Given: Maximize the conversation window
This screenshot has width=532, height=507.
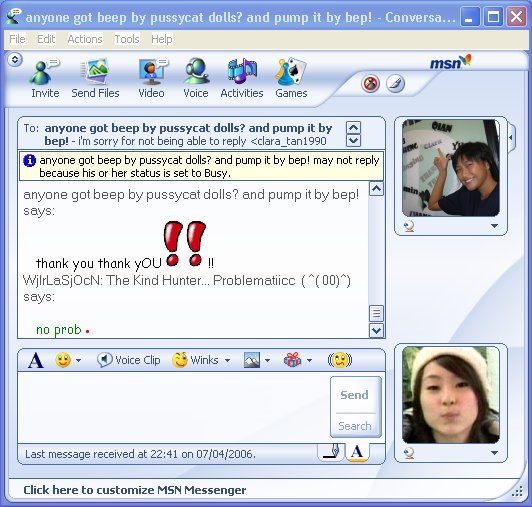Looking at the screenshot, I should pos(493,16).
